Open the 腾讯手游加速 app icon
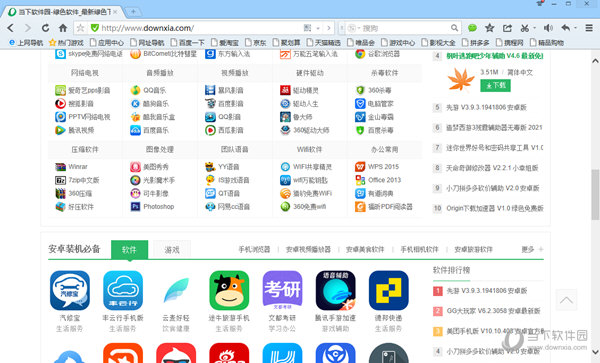This screenshot has height=363, width=600. 336,290
